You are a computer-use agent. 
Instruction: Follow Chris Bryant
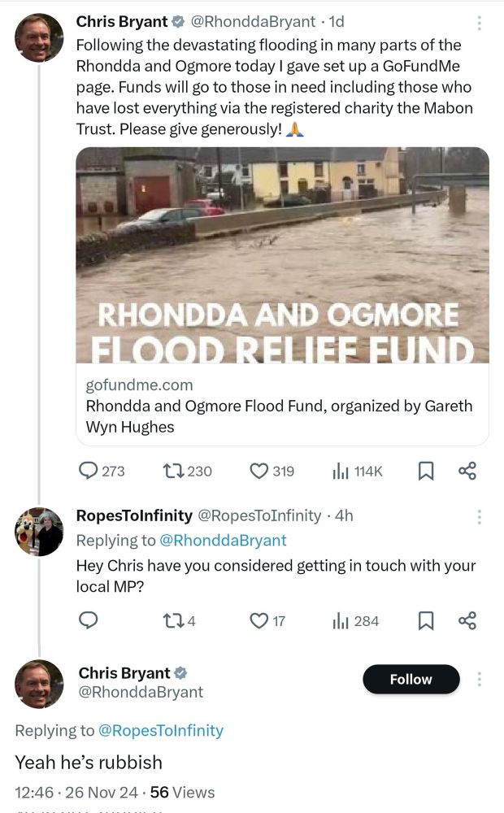point(411,679)
